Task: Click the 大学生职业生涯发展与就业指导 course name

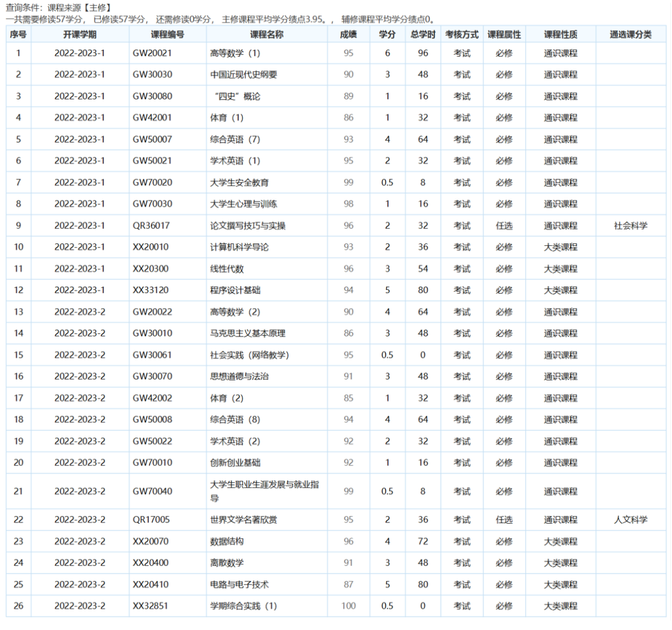Action: [x=265, y=491]
